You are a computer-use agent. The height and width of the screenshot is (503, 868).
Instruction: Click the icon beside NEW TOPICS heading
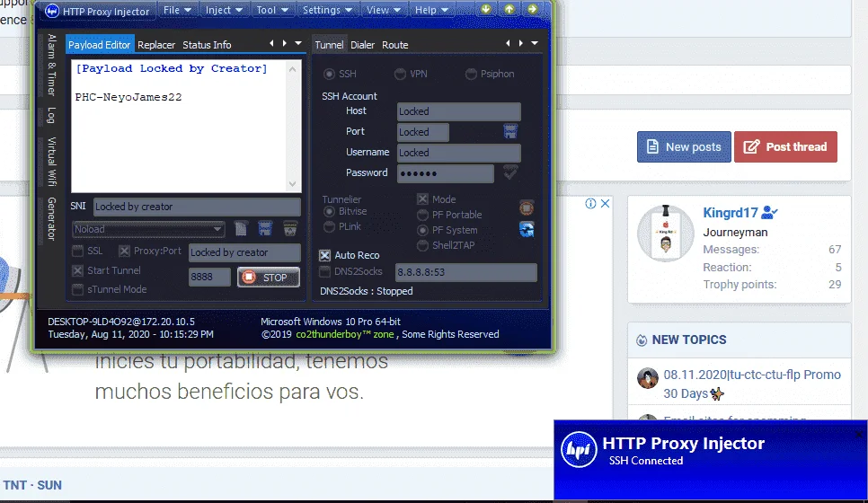pos(641,340)
